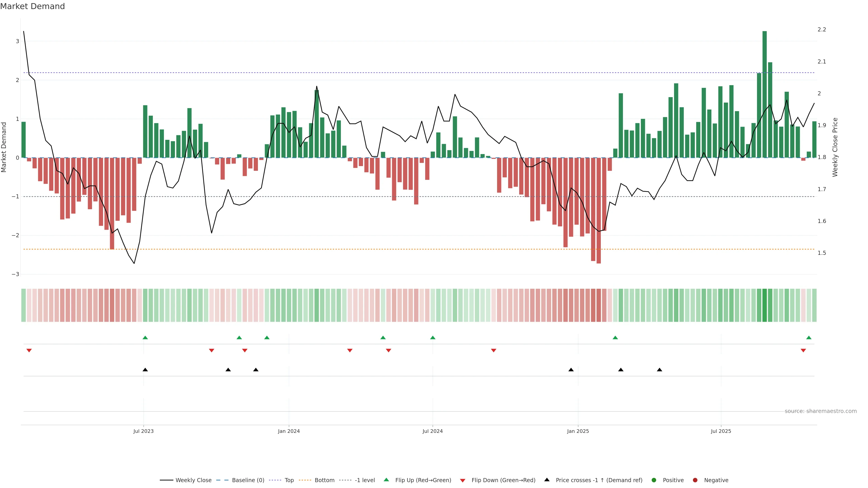Click the red Negative legend dot
This screenshot has width=868, height=488.
[695, 480]
